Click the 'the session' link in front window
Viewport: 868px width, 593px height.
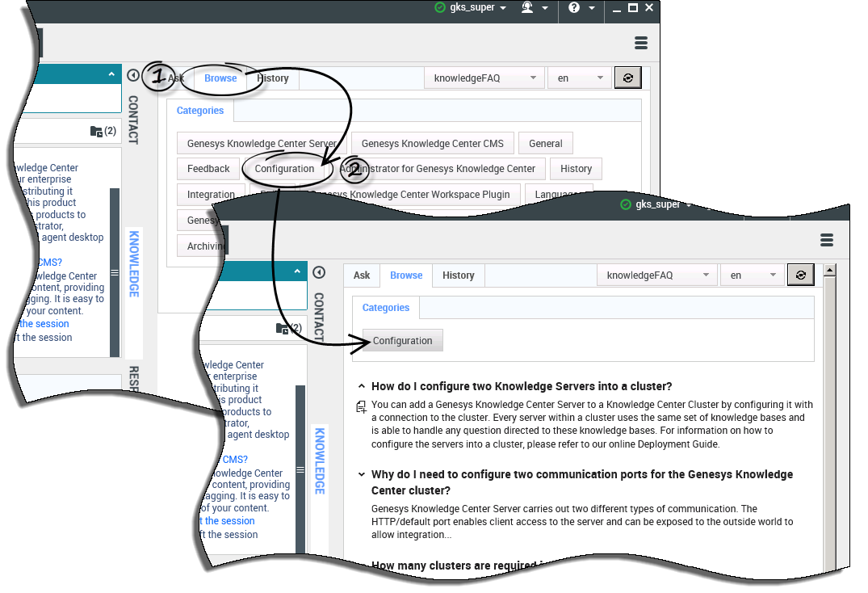pyautogui.click(x=228, y=520)
